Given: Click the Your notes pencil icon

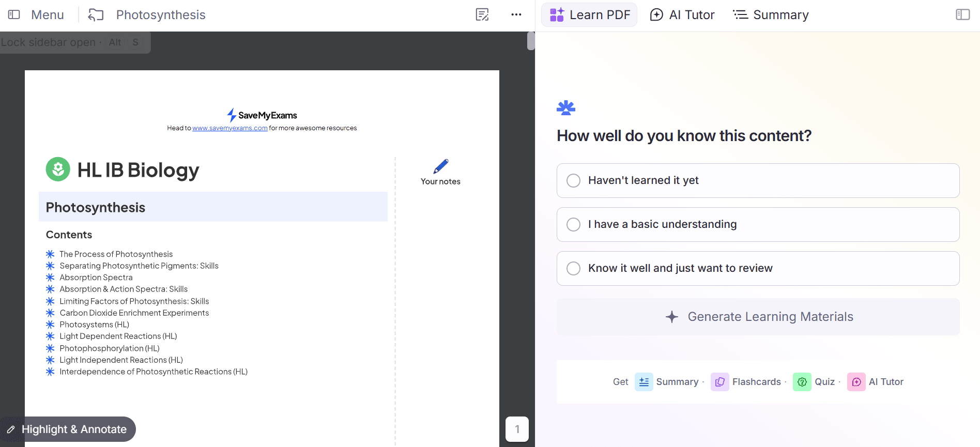Looking at the screenshot, I should click(441, 166).
